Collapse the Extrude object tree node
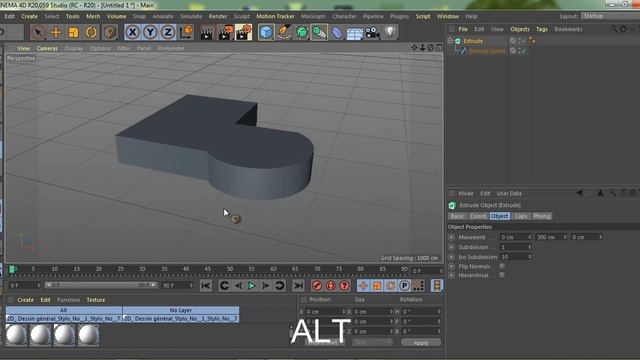Screen dimensions: 640x360 450,40
